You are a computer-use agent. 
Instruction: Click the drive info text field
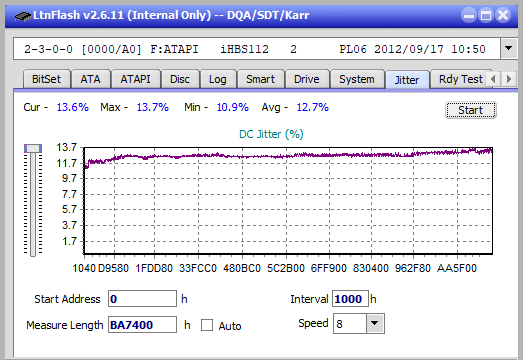(257, 49)
